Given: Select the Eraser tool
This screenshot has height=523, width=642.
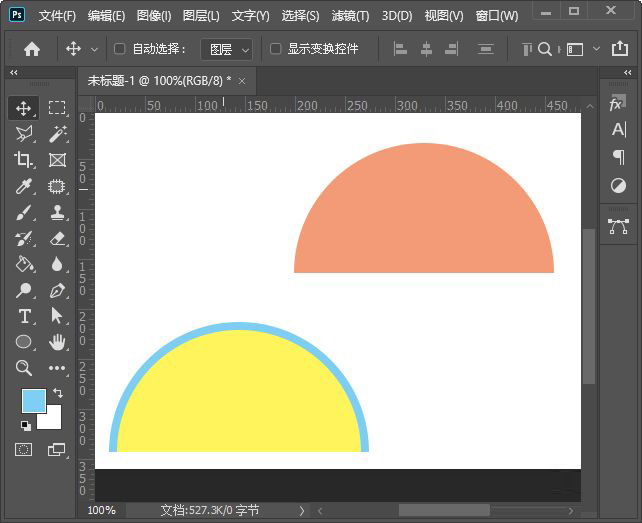Looking at the screenshot, I should [x=57, y=238].
